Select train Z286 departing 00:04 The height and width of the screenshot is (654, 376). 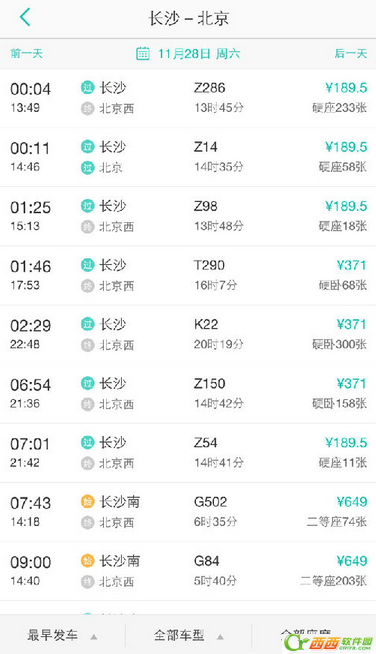pyautogui.click(x=188, y=98)
